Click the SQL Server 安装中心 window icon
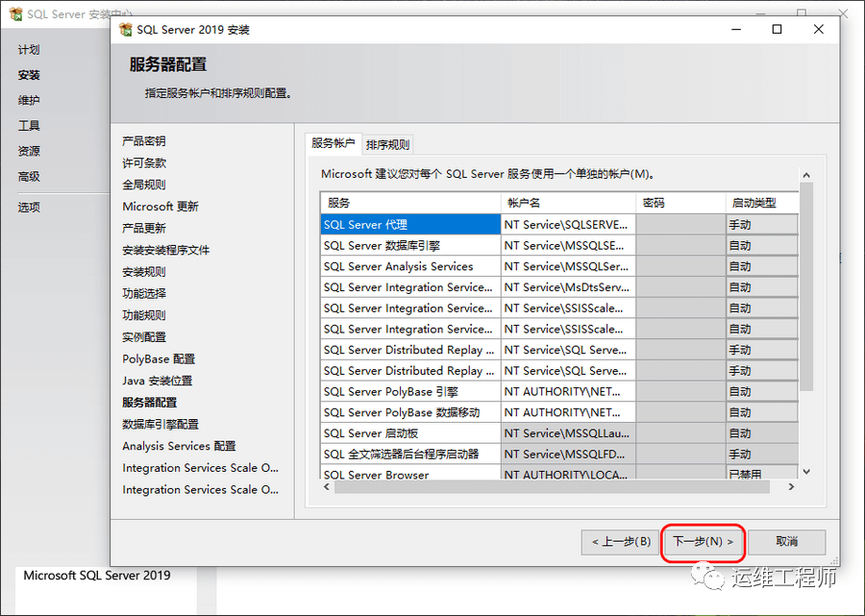The width and height of the screenshot is (865, 616). (x=16, y=13)
